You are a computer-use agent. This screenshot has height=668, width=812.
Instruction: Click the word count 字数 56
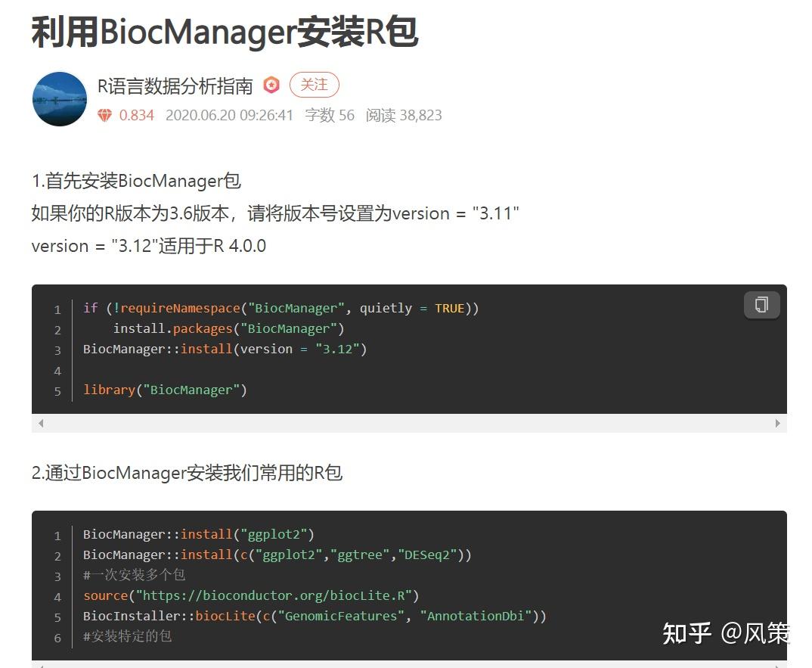pyautogui.click(x=330, y=115)
